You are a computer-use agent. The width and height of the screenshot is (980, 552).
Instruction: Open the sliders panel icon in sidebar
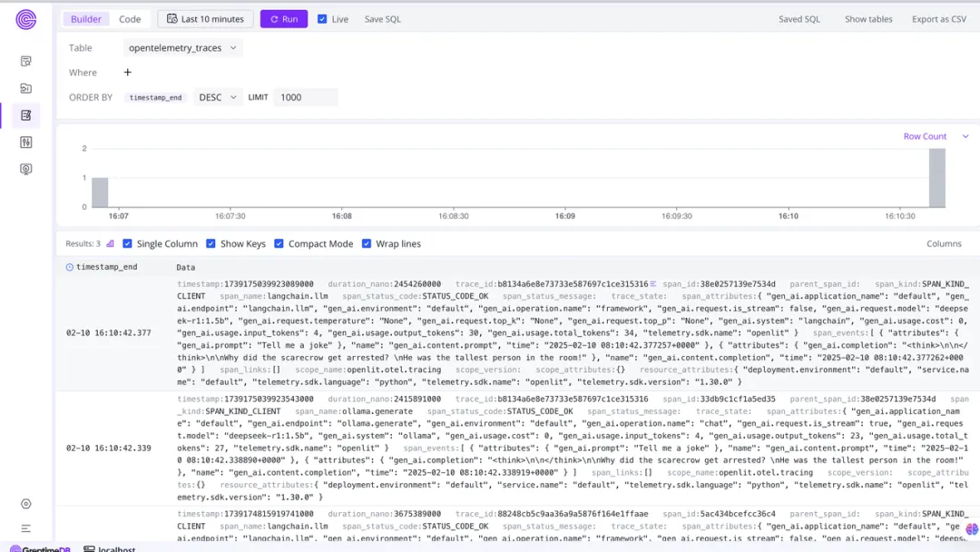(x=25, y=143)
